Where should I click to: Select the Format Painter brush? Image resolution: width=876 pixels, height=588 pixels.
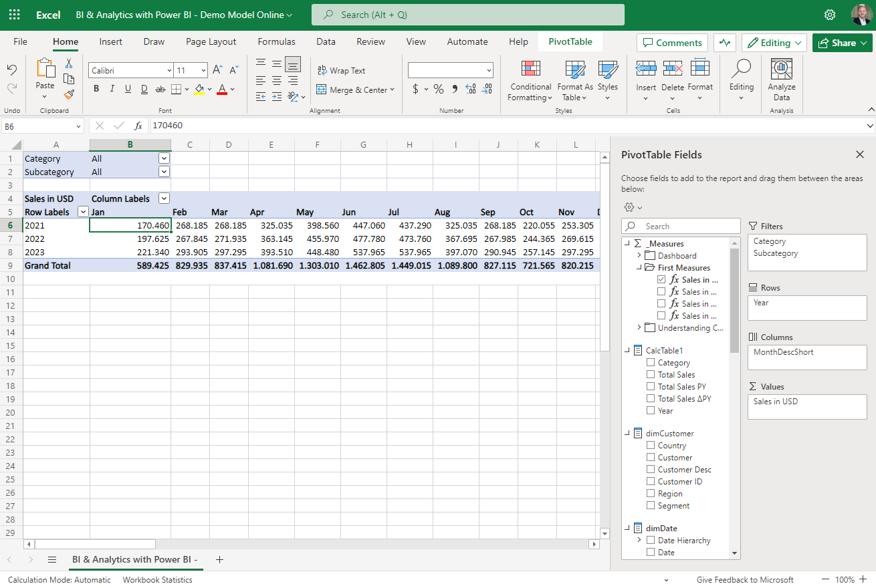pos(69,94)
